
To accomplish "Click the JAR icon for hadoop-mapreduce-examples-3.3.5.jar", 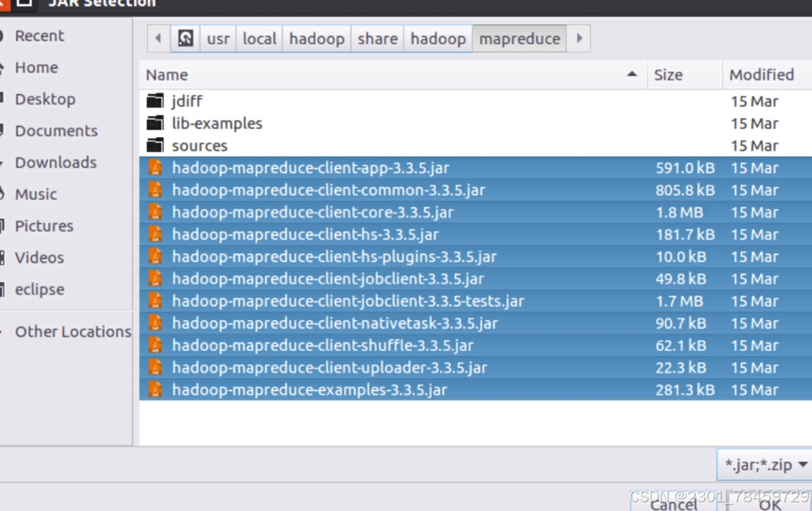I will tap(155, 389).
